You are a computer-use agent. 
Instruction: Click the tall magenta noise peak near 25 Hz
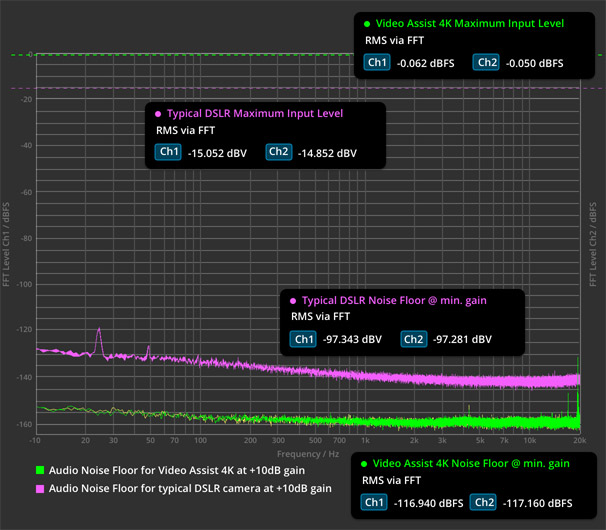point(99,330)
